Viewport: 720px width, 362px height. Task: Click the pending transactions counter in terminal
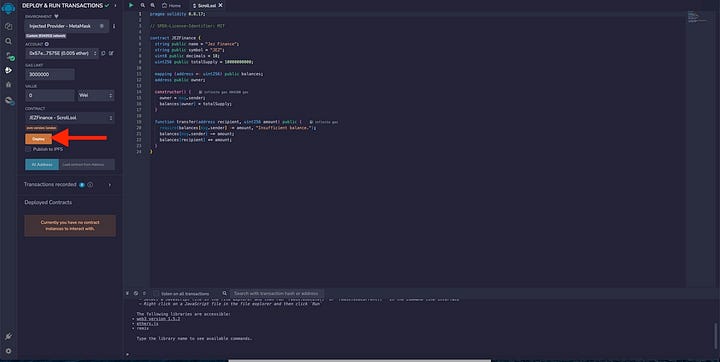144,293
